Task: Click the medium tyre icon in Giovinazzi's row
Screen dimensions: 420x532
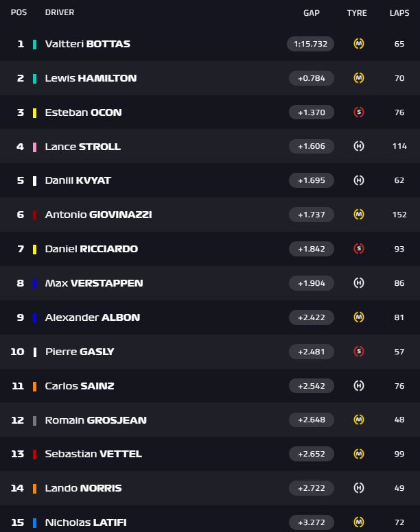Action: pos(358,215)
